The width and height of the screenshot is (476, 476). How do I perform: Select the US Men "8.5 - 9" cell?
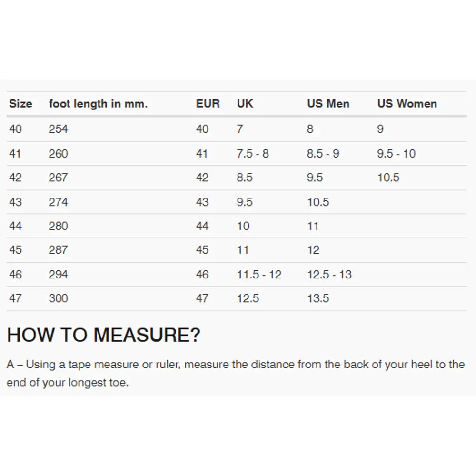coord(323,154)
